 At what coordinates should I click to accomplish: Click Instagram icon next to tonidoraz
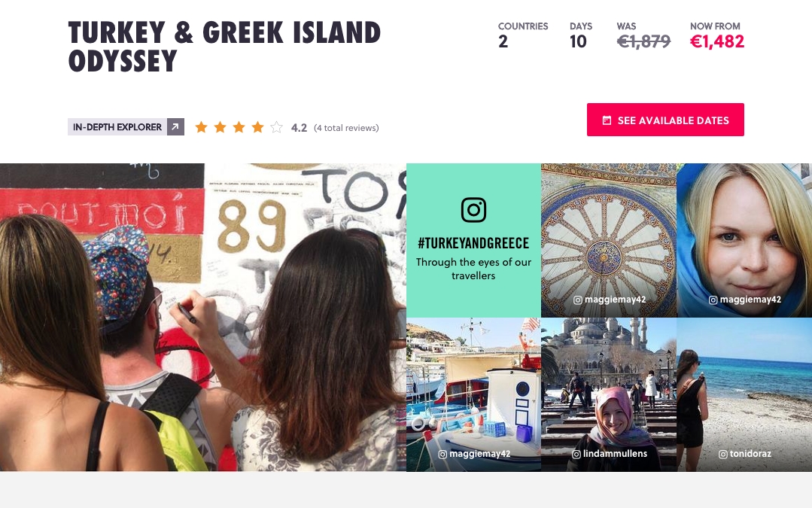coord(723,454)
